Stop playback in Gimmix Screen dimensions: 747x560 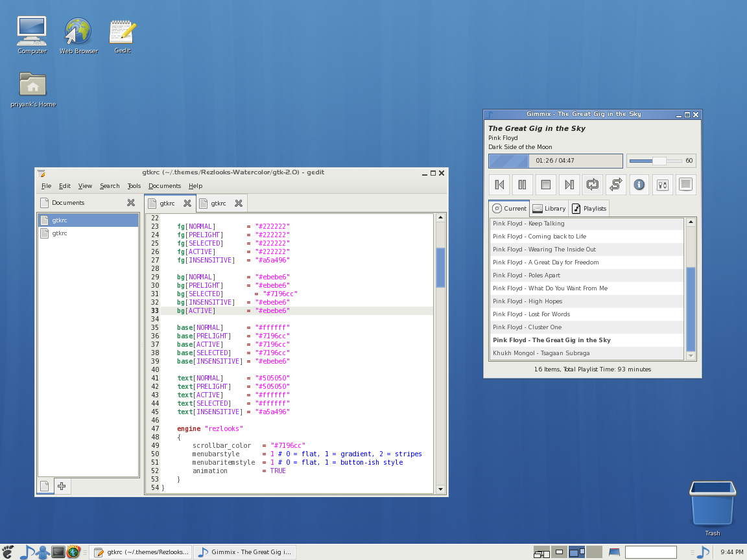(x=546, y=185)
